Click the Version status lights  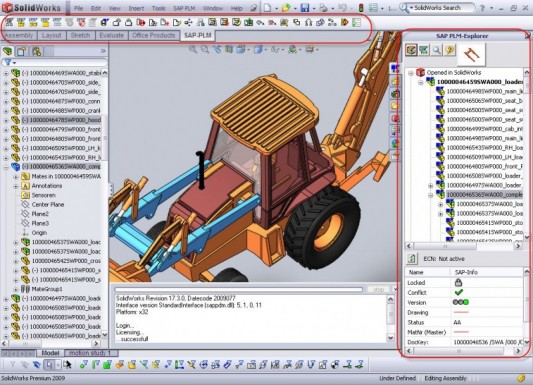461,302
